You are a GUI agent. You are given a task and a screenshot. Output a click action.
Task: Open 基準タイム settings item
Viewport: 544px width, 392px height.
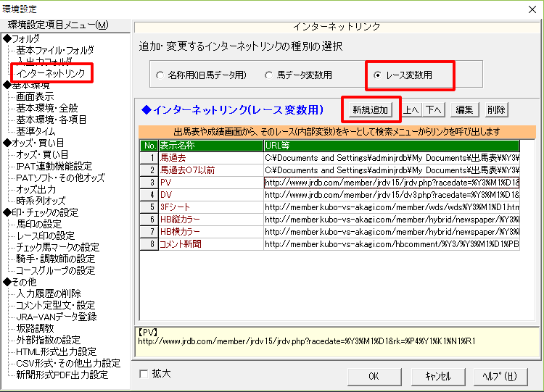(x=36, y=131)
